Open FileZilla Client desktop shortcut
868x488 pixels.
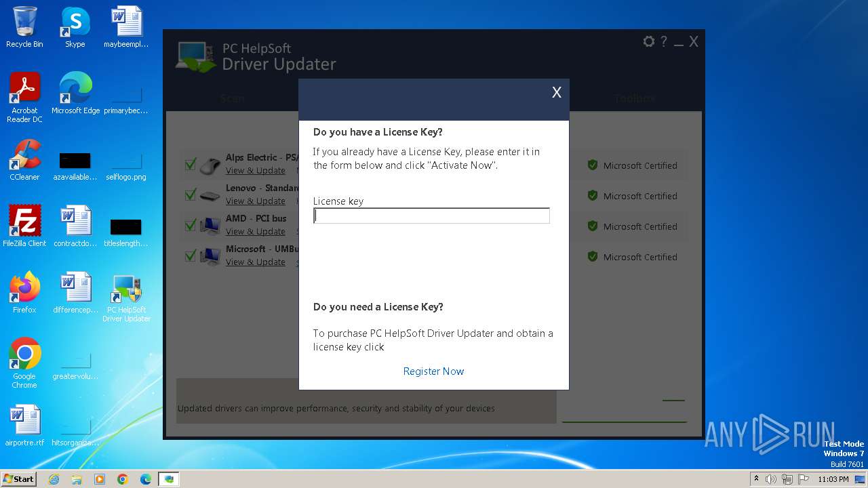click(24, 226)
